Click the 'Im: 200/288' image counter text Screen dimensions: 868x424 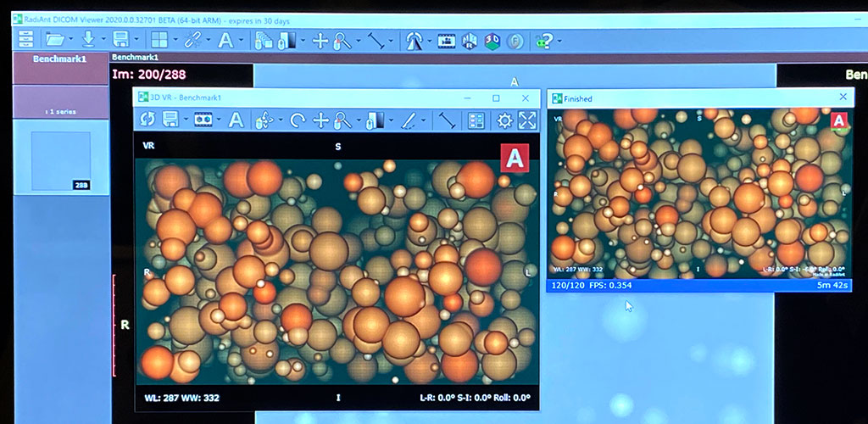click(x=149, y=74)
